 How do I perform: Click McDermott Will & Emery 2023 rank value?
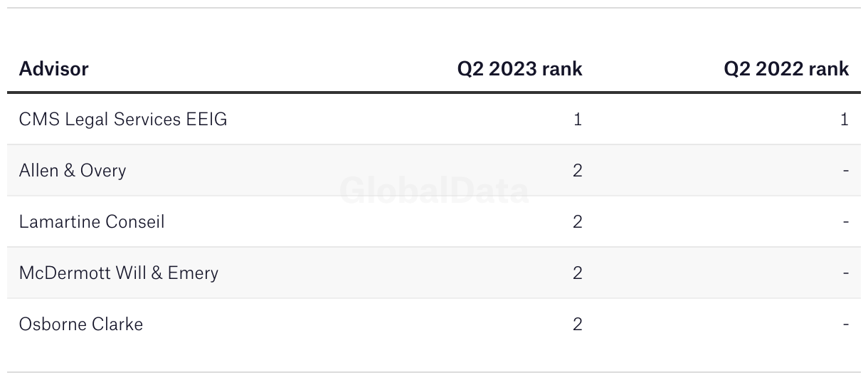(578, 273)
